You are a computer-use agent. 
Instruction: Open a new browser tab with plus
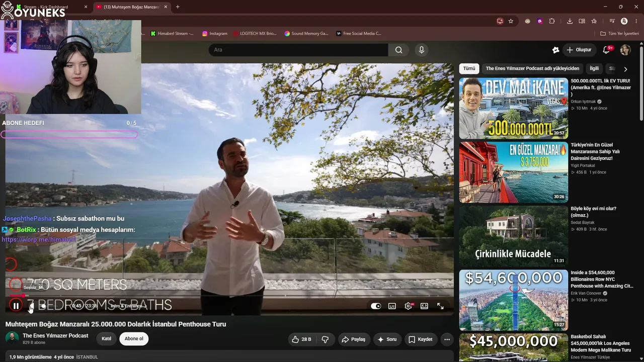click(178, 7)
